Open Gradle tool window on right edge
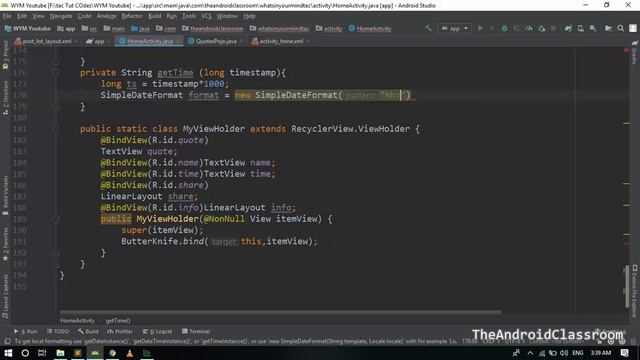640x360 pixels. (x=635, y=53)
